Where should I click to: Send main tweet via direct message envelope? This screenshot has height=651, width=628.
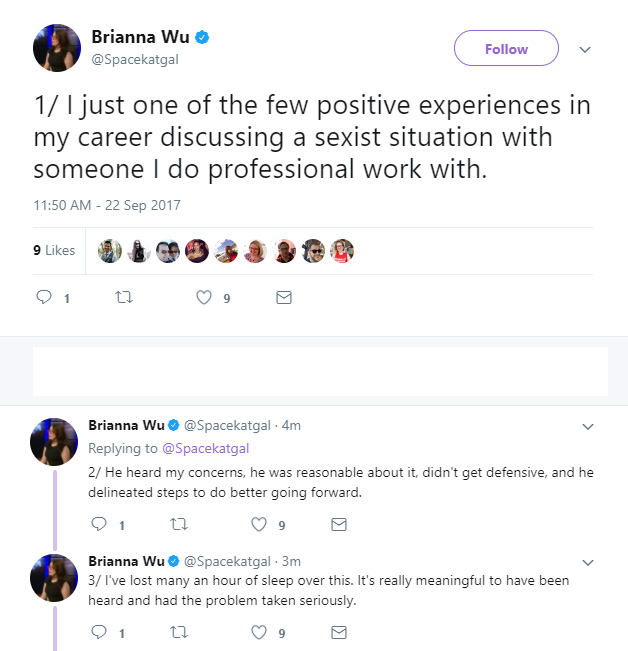[x=284, y=297]
